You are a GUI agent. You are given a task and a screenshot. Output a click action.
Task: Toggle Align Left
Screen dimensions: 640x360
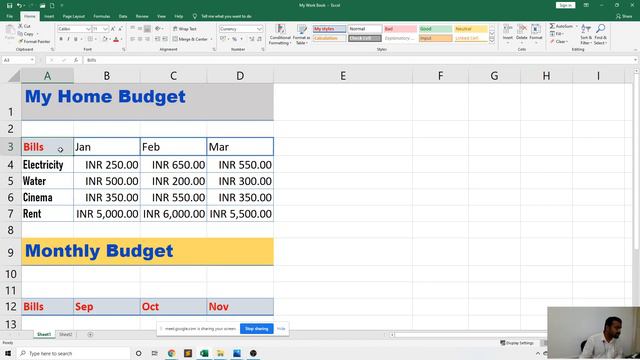point(133,39)
